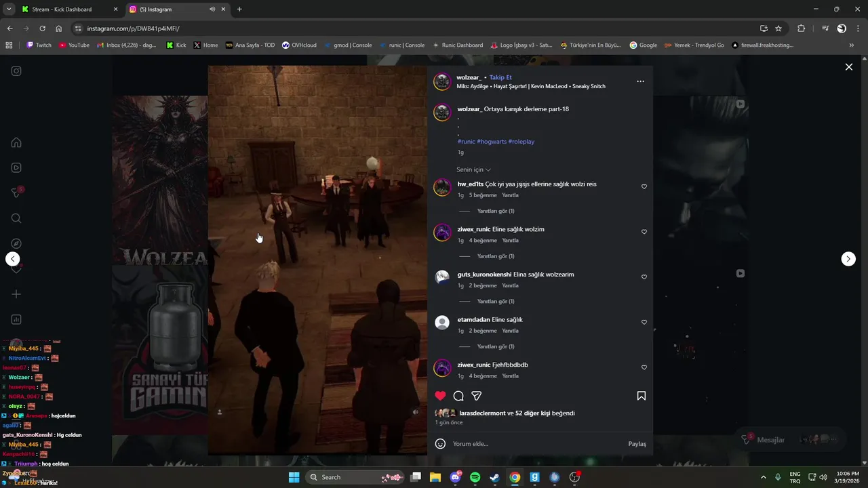
Task: Like guts_kuronokenshi's comment
Action: [x=644, y=277]
